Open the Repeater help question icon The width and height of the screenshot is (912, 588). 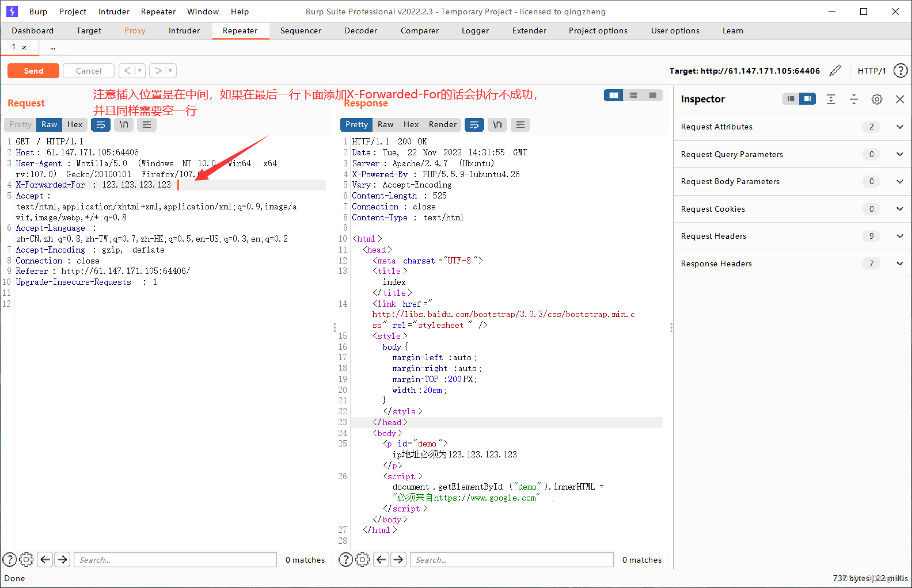(900, 71)
